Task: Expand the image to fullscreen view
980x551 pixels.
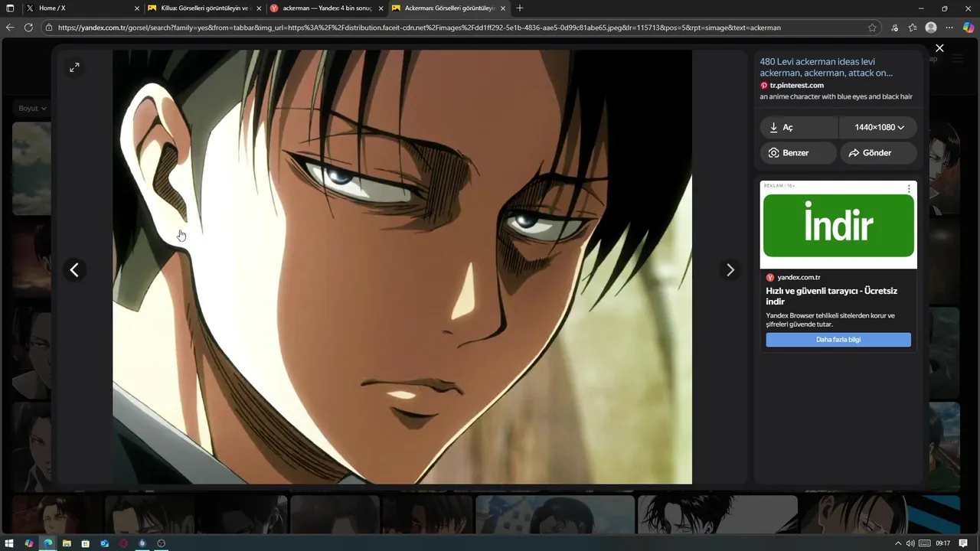Action: [74, 67]
